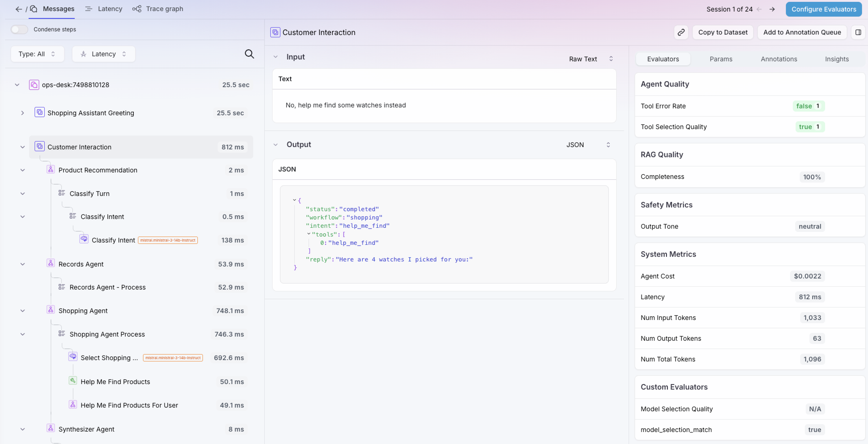
Task: Click the Num Total Tokens 1,096 value
Action: pyautogui.click(x=812, y=359)
